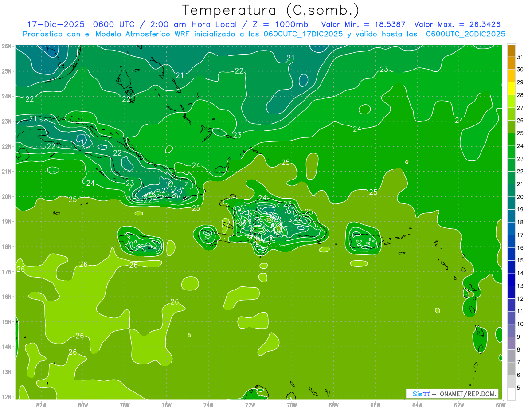
Task: Click the colorbar scale value '17'
Action: [520, 235]
